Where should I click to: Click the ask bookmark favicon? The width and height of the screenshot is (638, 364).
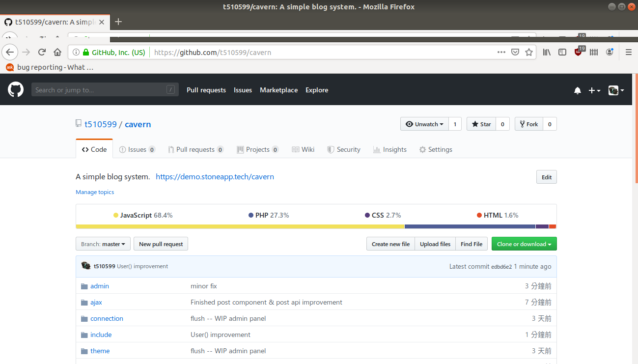pos(9,67)
